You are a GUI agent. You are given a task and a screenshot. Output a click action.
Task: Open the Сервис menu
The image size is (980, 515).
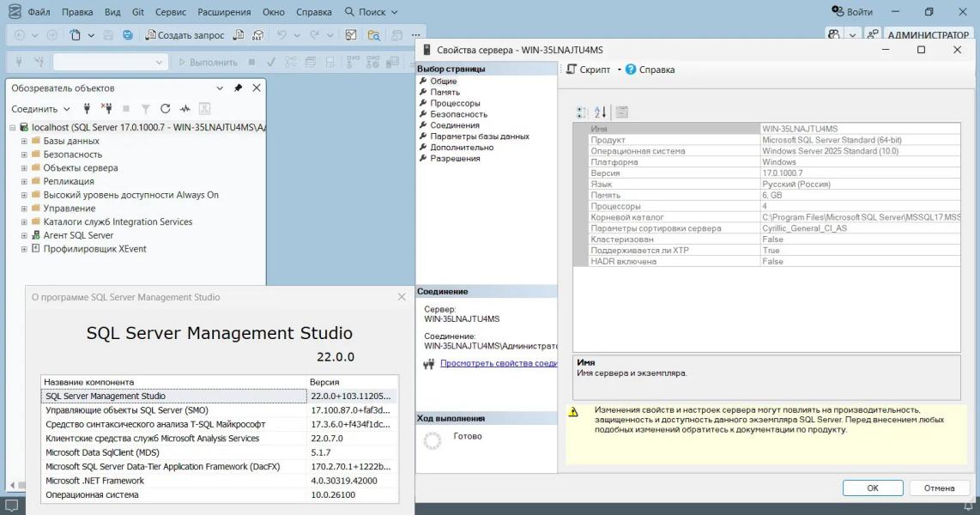click(x=171, y=12)
